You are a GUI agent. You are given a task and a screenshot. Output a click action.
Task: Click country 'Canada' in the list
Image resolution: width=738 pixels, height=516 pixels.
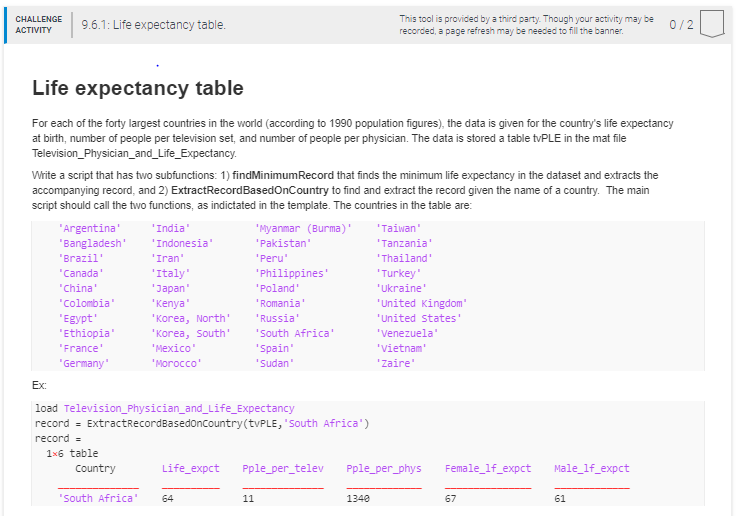point(81,274)
